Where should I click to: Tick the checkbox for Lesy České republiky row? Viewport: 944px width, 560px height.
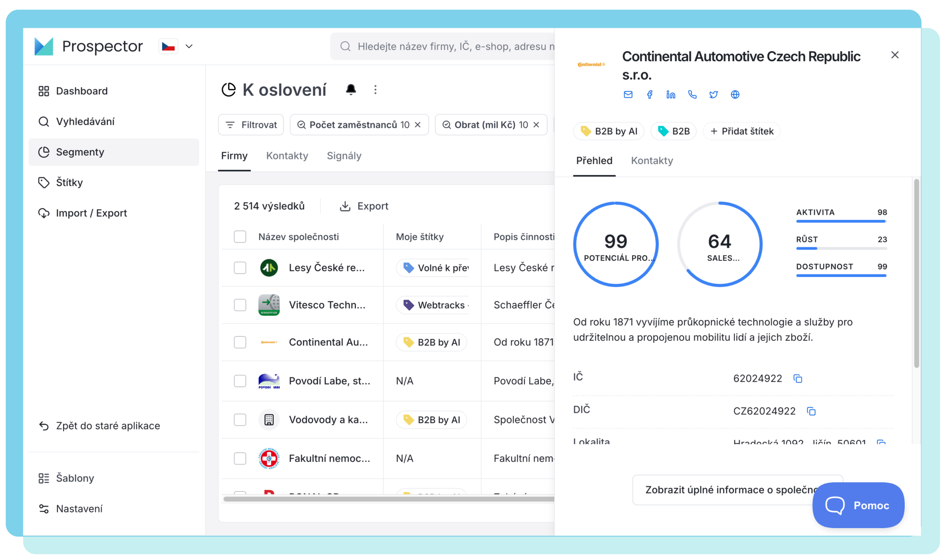240,268
